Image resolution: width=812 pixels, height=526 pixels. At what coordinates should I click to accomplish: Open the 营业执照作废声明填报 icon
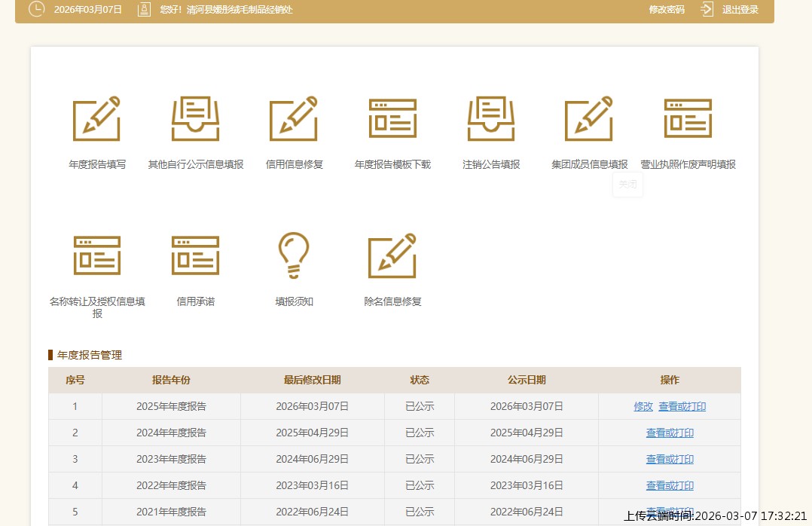coord(688,119)
